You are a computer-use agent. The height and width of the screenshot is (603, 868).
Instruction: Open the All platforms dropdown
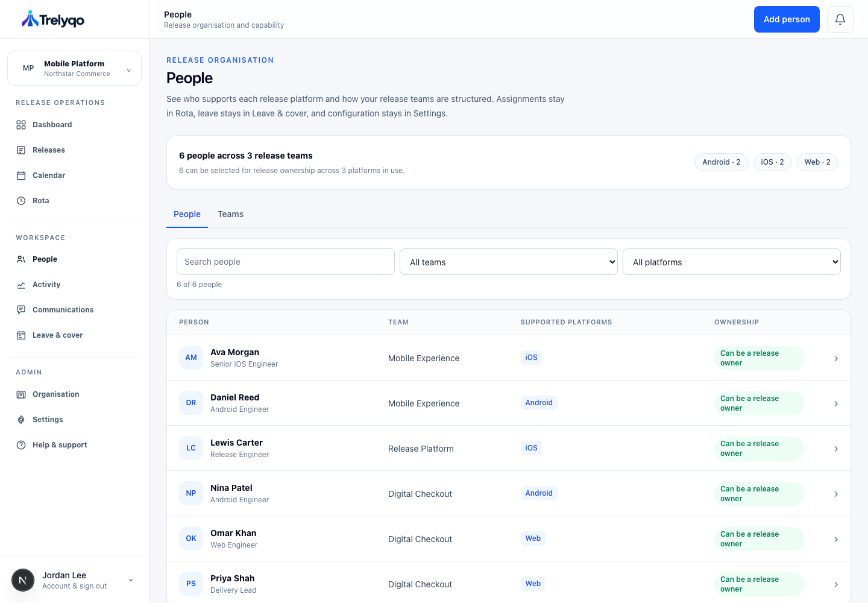click(732, 262)
